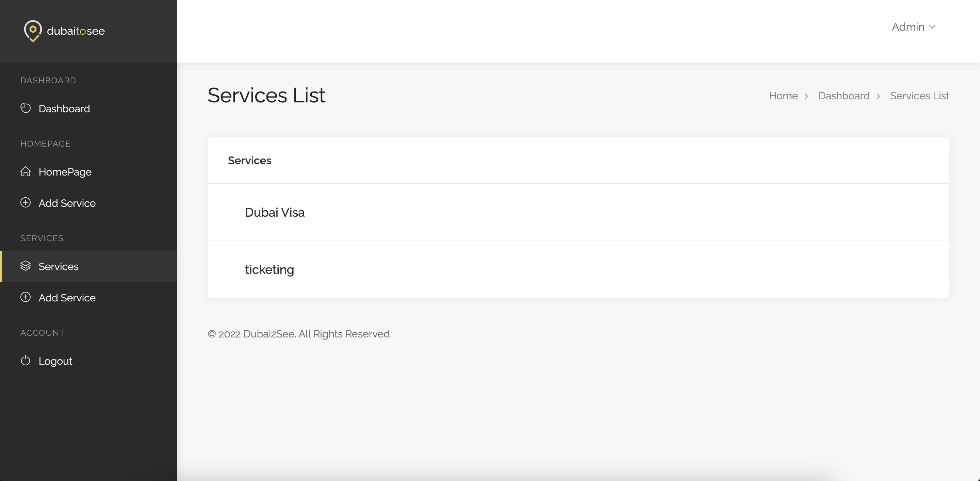The image size is (980, 481).
Task: Click the Logout power icon
Action: [x=26, y=361]
